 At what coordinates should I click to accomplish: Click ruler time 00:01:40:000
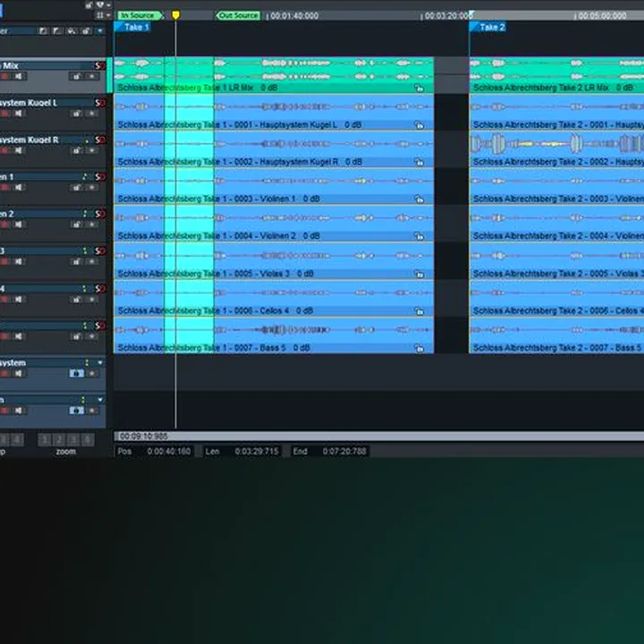[x=294, y=15]
